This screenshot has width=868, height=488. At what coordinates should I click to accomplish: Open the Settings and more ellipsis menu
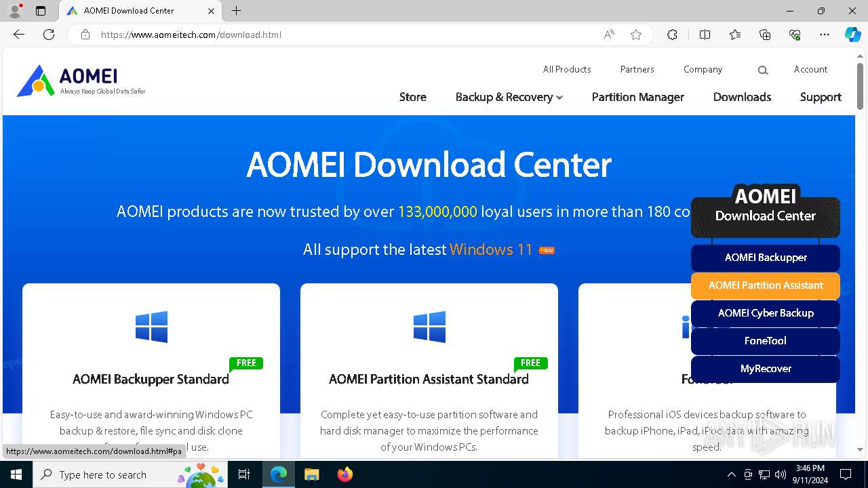point(825,35)
